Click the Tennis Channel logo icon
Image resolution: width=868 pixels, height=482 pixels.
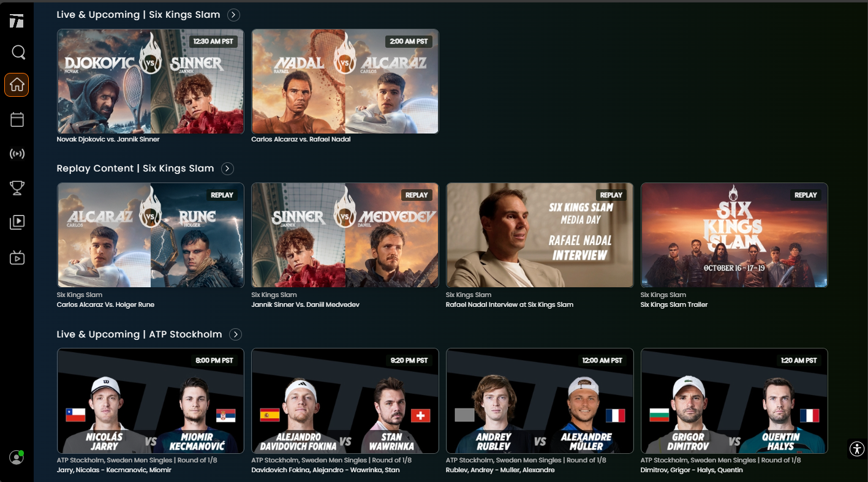pos(17,21)
